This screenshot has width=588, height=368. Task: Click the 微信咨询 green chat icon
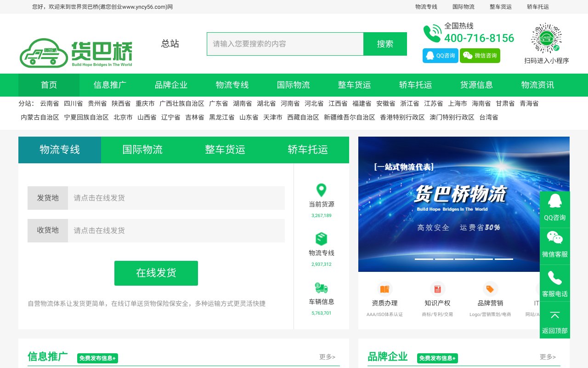point(468,55)
